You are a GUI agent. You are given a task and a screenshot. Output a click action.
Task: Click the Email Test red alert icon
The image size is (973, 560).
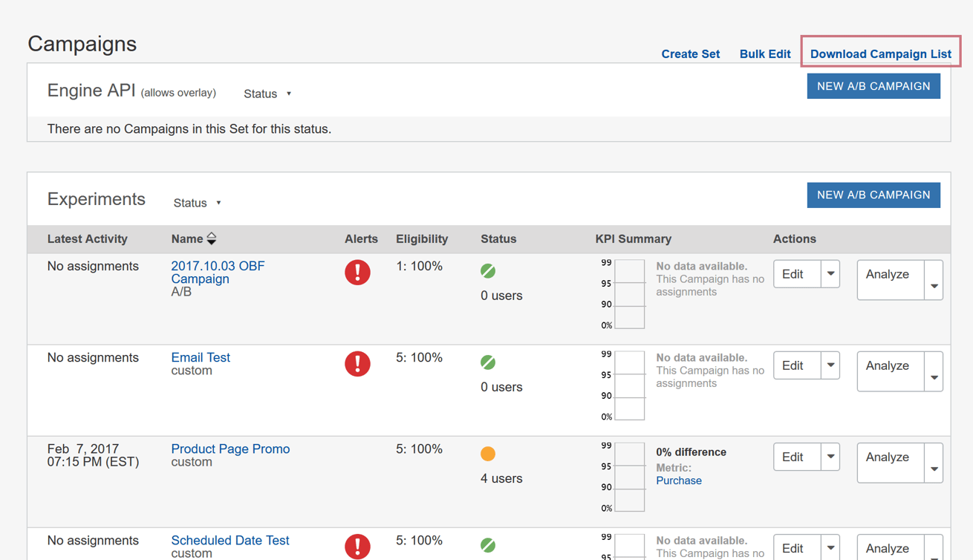[x=357, y=364]
